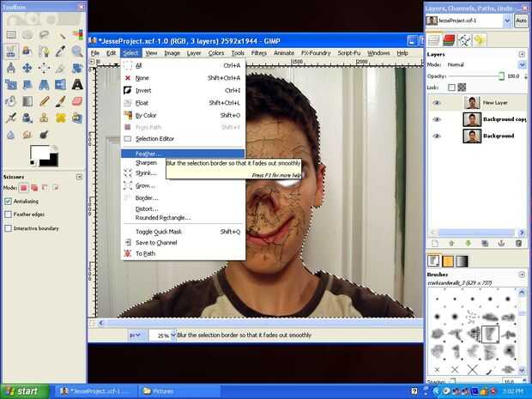This screenshot has width=532, height=399.
Task: Select the Pencil tool
Action: 44,100
